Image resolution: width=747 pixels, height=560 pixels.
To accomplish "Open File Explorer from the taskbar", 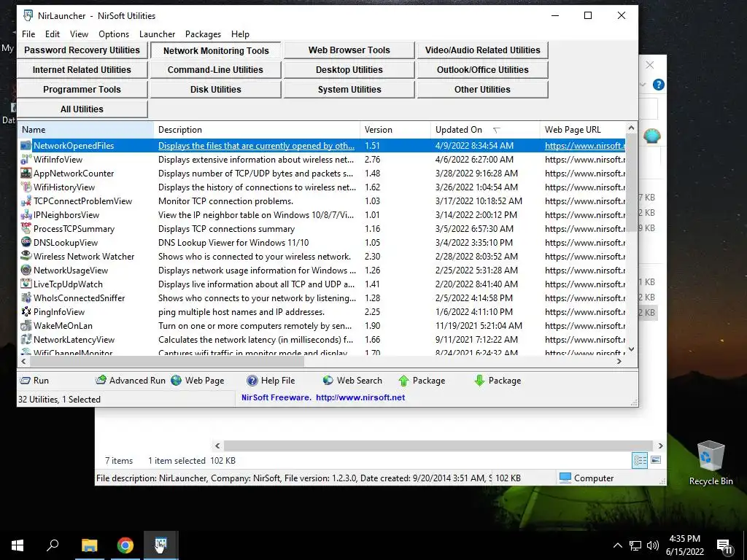I will click(89, 545).
